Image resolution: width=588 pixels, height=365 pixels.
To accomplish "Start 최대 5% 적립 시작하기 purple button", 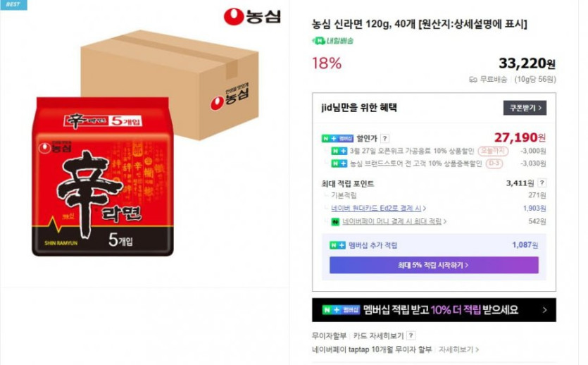I will (x=434, y=265).
